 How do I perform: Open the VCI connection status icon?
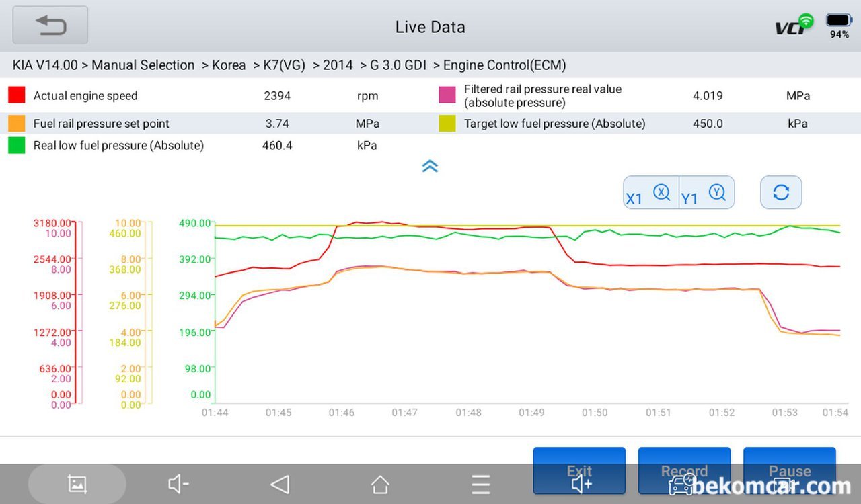794,26
